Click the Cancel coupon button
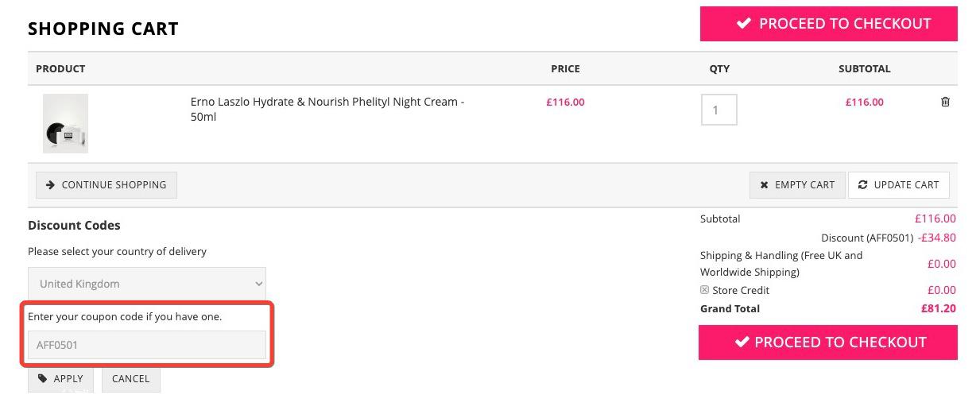The width and height of the screenshot is (980, 414). tap(131, 379)
